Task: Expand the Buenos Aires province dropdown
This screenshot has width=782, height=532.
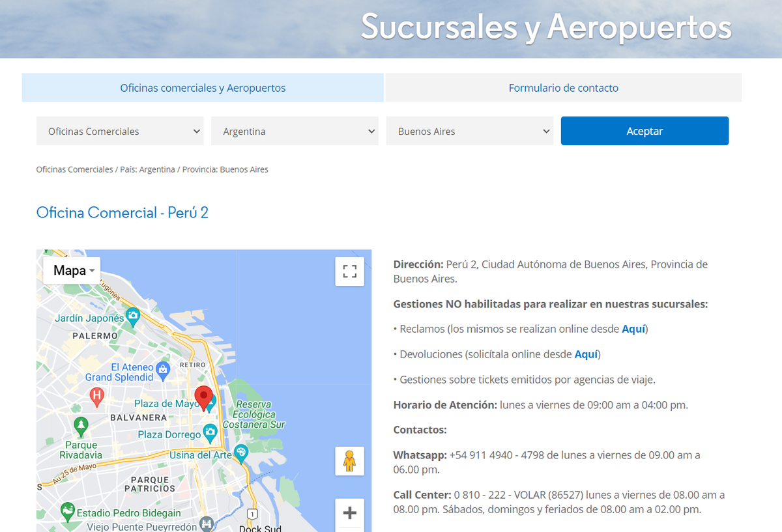Action: (469, 131)
